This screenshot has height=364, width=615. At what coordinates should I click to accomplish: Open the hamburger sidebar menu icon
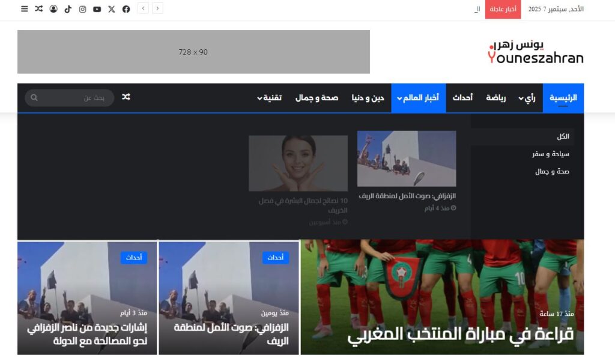click(x=24, y=9)
